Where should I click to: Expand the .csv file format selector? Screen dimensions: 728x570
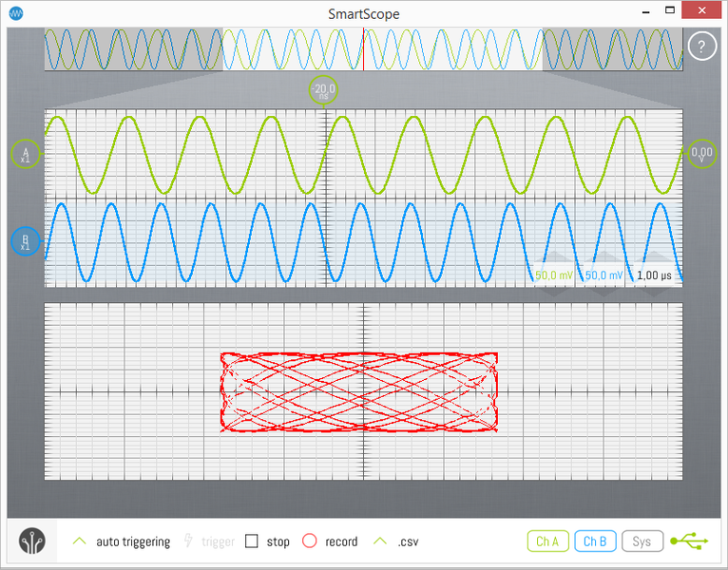(x=380, y=541)
